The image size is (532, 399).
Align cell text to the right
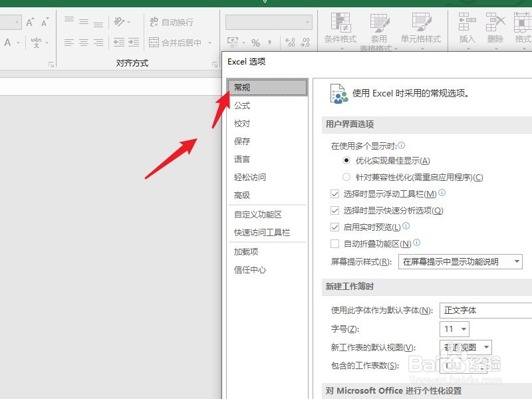pyautogui.click(x=98, y=43)
